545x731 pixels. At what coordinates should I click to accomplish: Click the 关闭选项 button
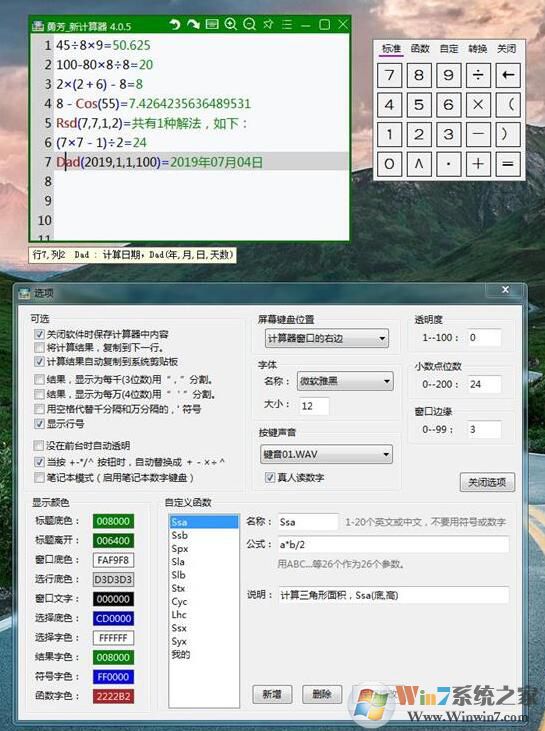(487, 482)
